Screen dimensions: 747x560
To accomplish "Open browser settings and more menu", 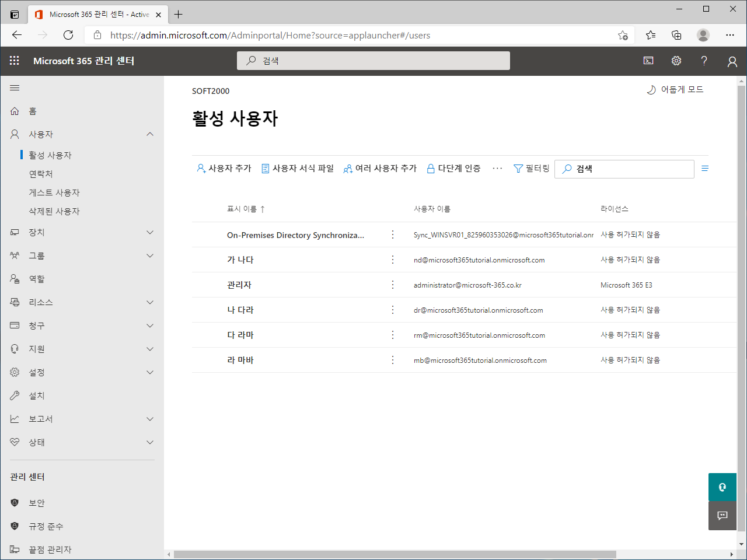I will 730,35.
